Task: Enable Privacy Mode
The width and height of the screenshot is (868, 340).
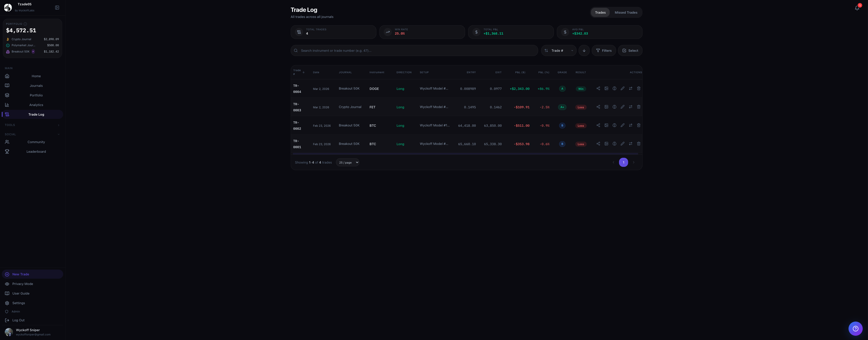Action: click(x=22, y=284)
